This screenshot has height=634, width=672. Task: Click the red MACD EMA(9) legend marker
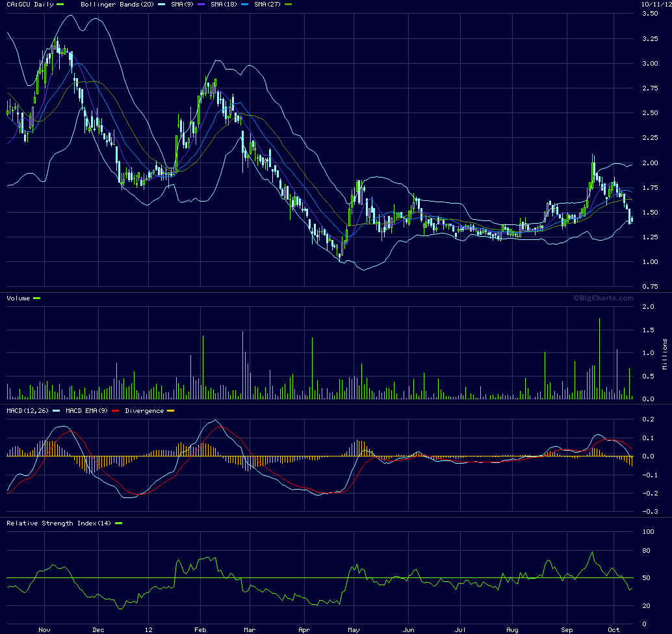tap(116, 411)
